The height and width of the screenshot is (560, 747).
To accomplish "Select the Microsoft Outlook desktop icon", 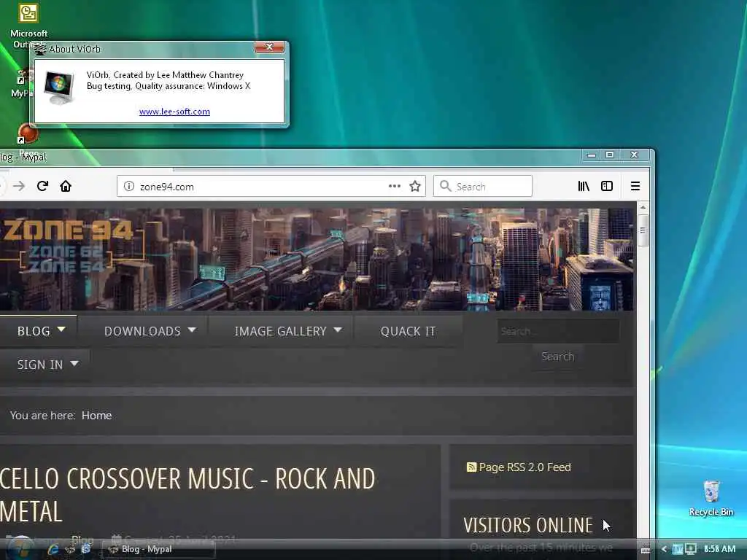I will point(28,25).
